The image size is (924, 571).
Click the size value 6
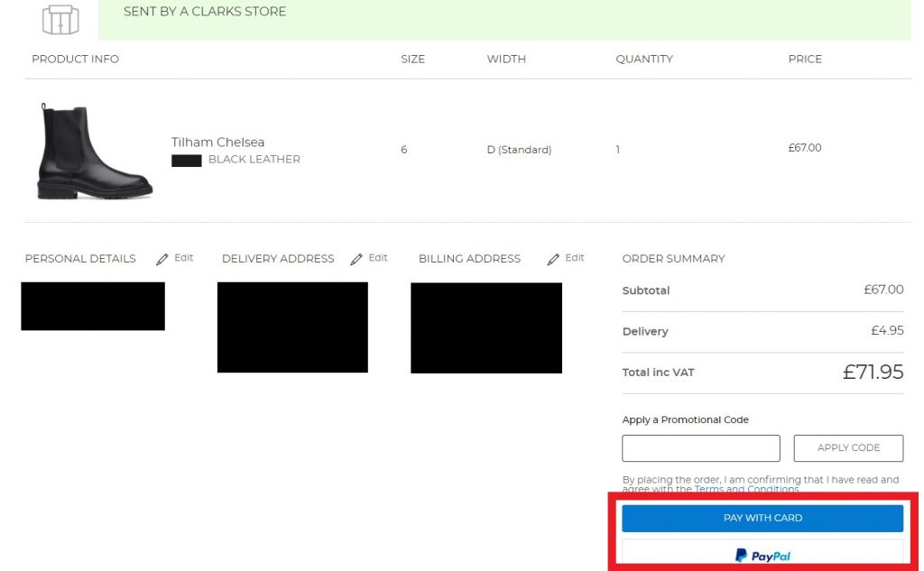pos(403,150)
